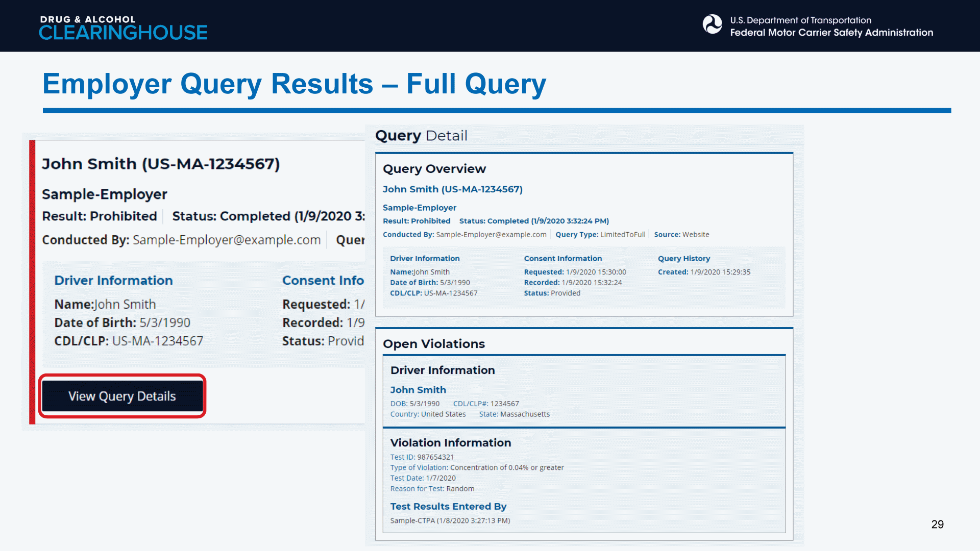The height and width of the screenshot is (551, 980).
Task: Click the Result: Prohibited text in left card
Action: coord(100,216)
